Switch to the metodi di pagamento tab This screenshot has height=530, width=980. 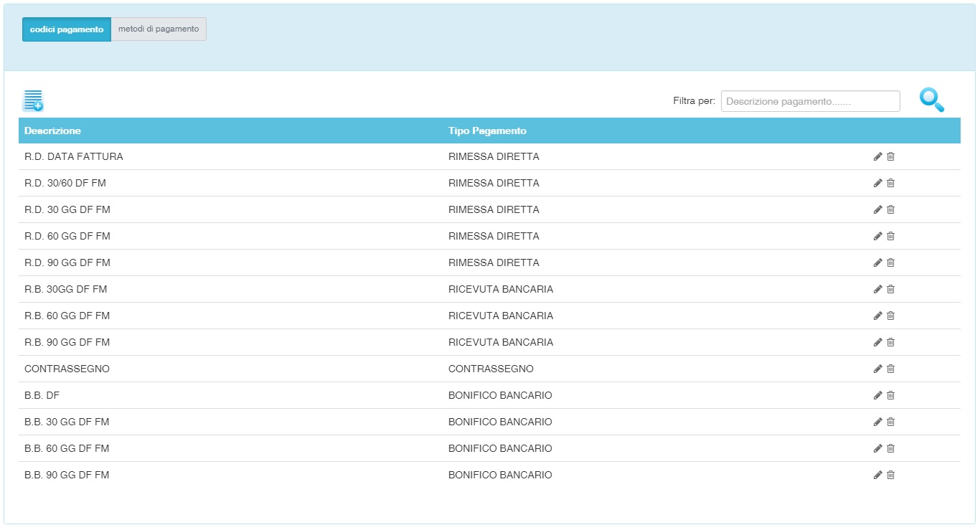pyautogui.click(x=159, y=29)
